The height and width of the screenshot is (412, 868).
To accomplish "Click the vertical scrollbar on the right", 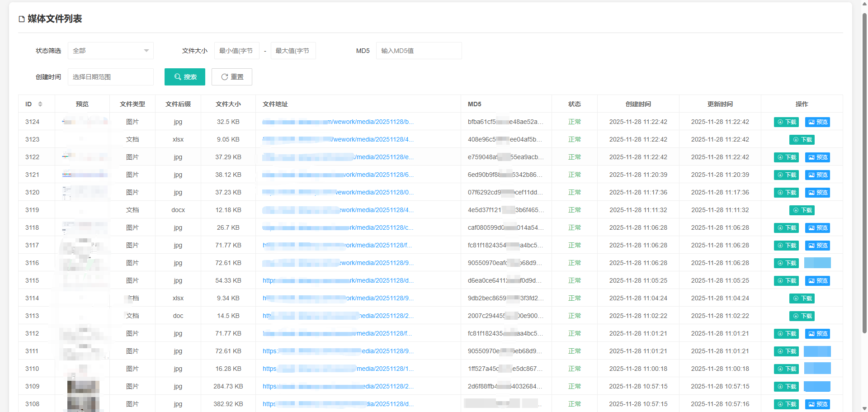I will pos(864,181).
